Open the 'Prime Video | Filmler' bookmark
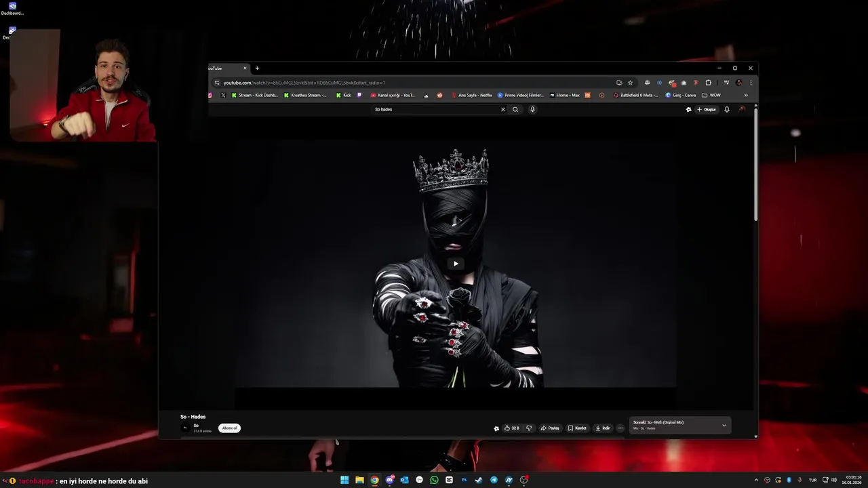Screen dimensions: 868x488 click(521, 96)
